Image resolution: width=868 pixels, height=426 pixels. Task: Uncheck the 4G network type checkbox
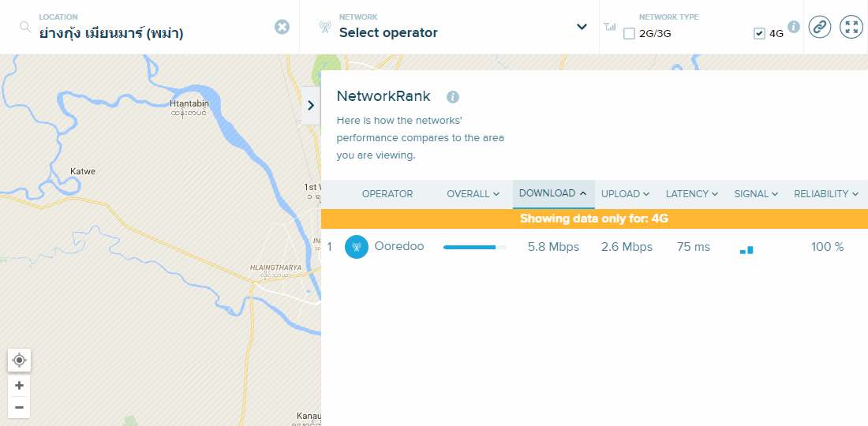pyautogui.click(x=759, y=34)
